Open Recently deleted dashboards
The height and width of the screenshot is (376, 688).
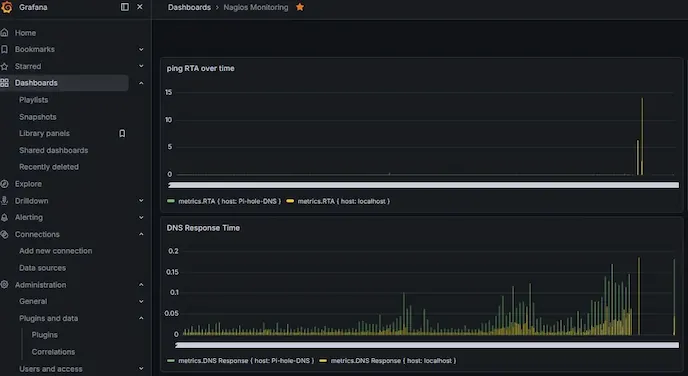[49, 167]
